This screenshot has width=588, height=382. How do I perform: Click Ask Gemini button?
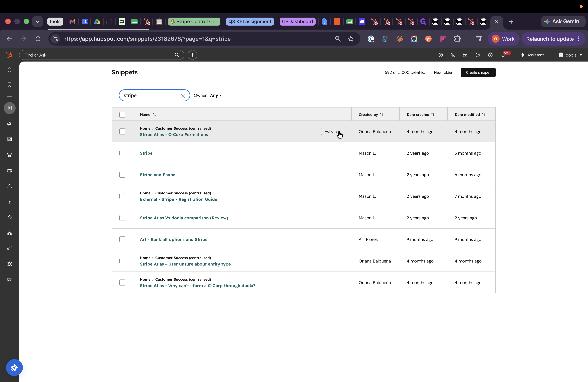(563, 21)
